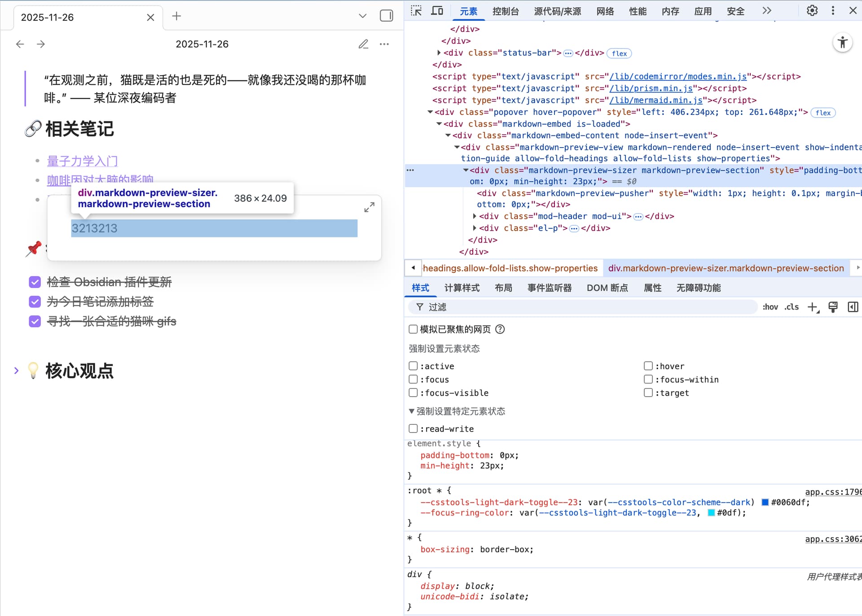Expand the 核心观点 heading fold arrow

tap(16, 371)
